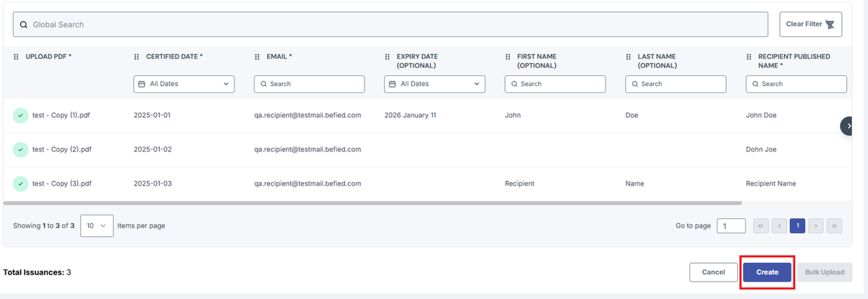The height and width of the screenshot is (299, 868).
Task: Click the Total Issuances: 3 label
Action: click(x=37, y=272)
